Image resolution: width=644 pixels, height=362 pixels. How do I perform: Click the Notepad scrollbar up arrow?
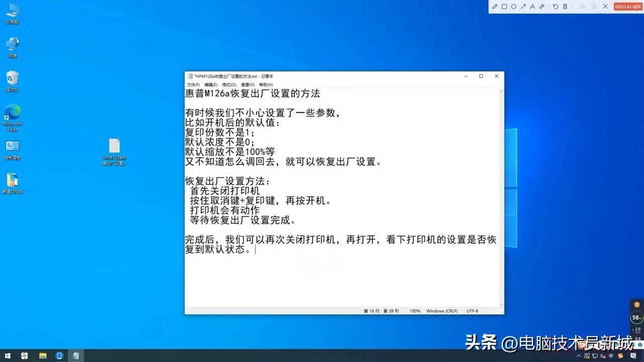[x=500, y=92]
